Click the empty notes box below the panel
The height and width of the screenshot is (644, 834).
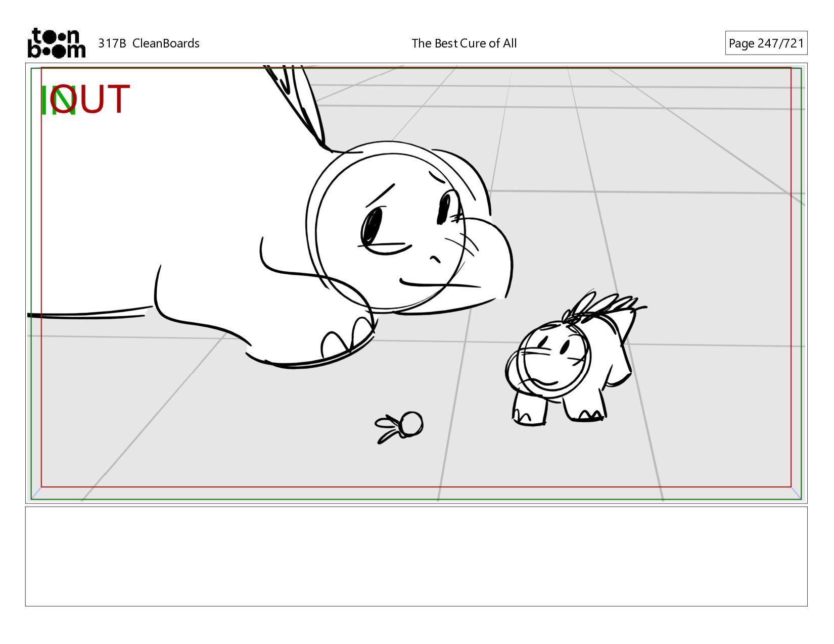pyautogui.click(x=416, y=557)
